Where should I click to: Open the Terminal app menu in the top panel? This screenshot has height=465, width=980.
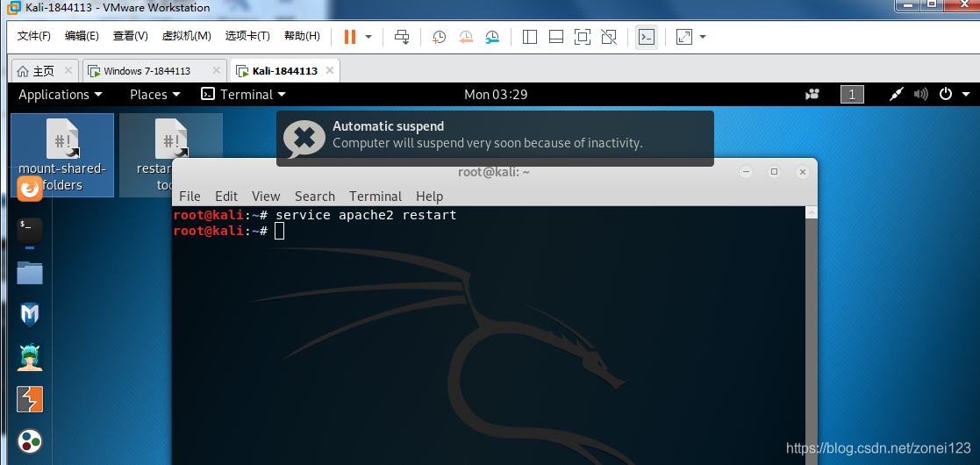point(244,95)
